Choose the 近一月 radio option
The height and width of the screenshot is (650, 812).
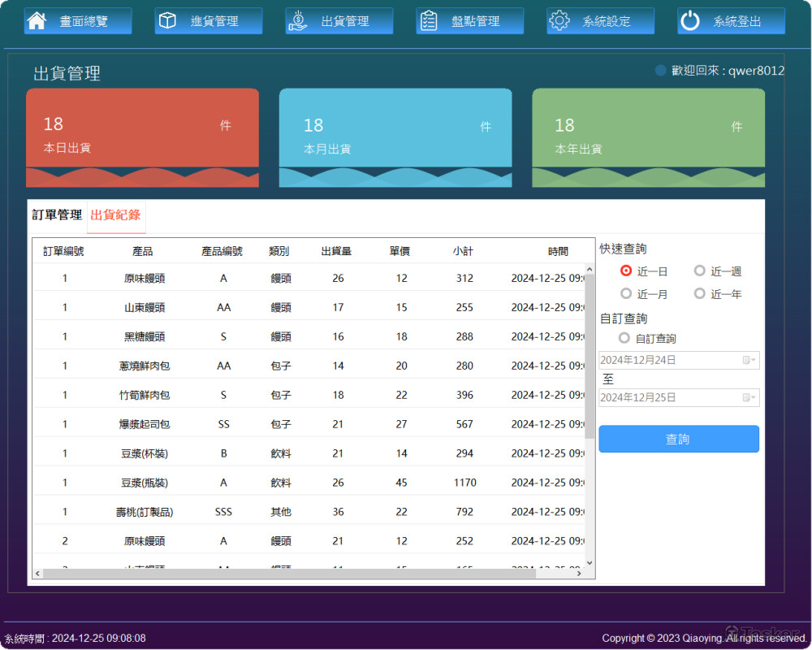[x=626, y=294]
